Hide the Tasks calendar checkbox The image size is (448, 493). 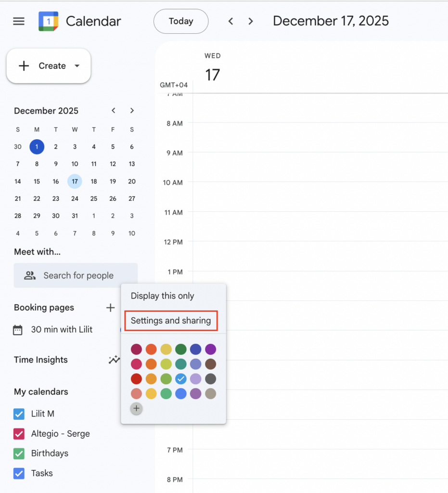[19, 473]
